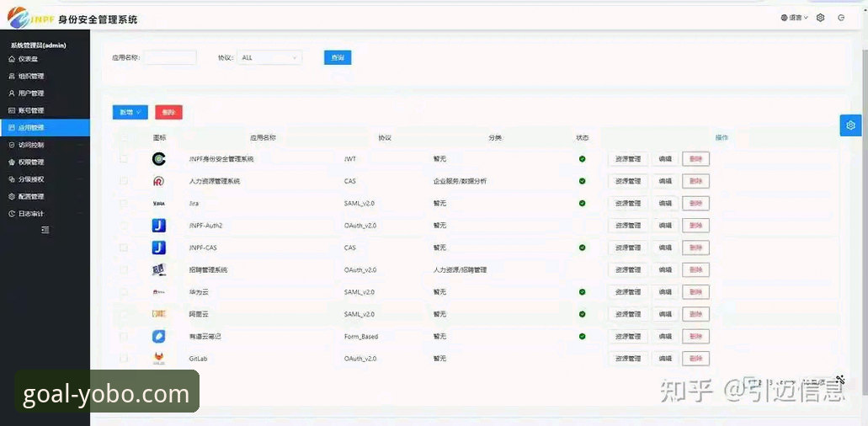Click the 操作 column header
The height and width of the screenshot is (426, 868).
pos(722,138)
